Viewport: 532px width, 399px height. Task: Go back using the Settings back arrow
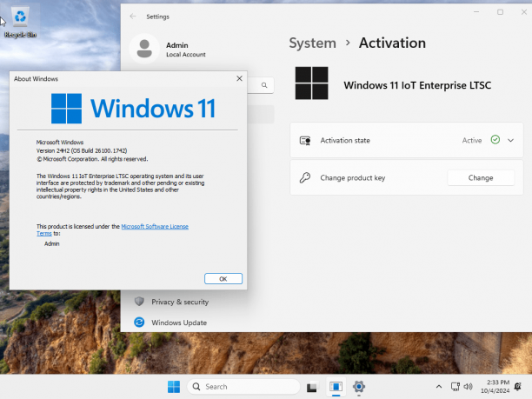[x=133, y=17]
